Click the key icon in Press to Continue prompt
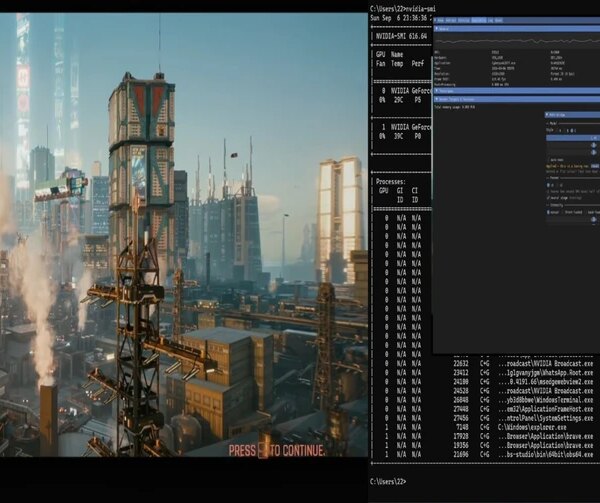 coord(263,450)
